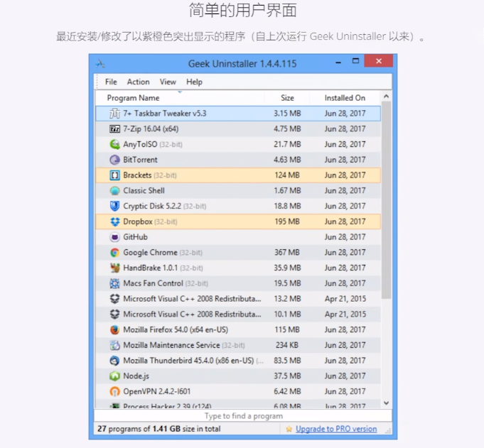Image resolution: width=484 pixels, height=448 pixels.
Task: Click the vertical scrollbar thumb
Action: coord(386,200)
